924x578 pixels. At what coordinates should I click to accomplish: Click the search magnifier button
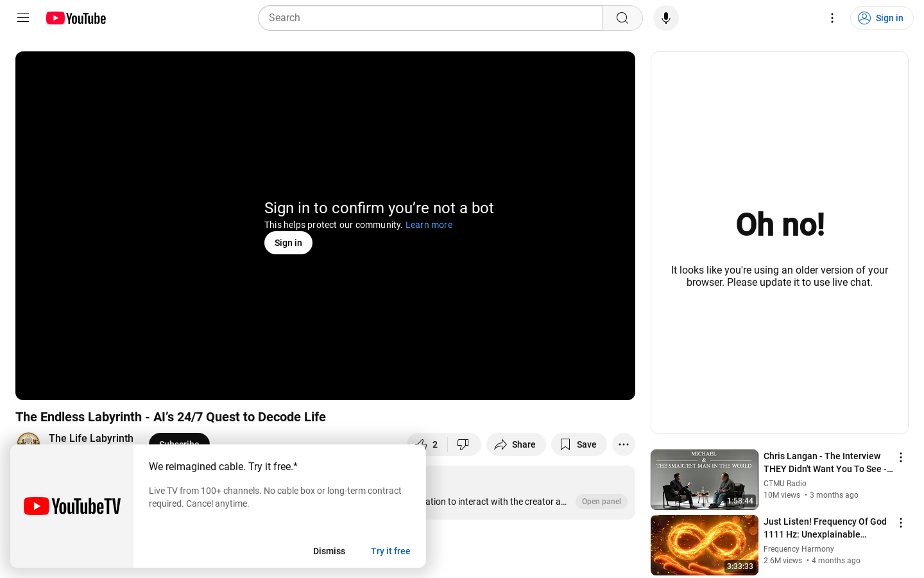click(622, 18)
